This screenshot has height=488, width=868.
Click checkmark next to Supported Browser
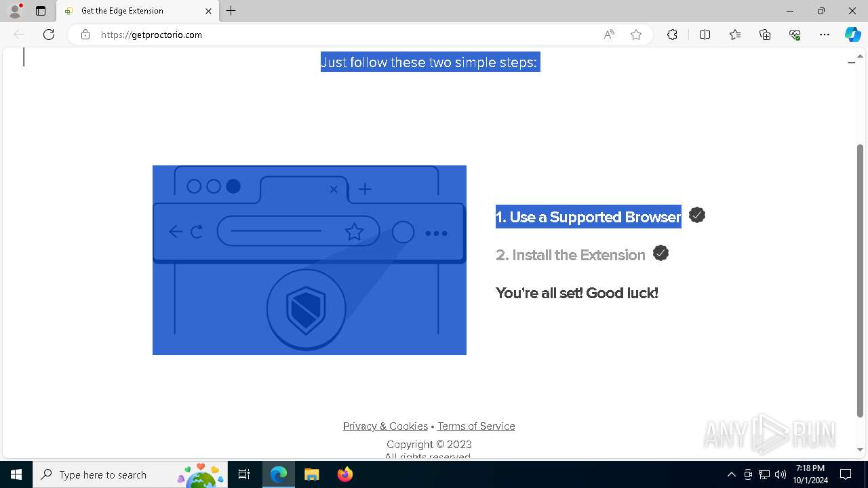pyautogui.click(x=697, y=215)
